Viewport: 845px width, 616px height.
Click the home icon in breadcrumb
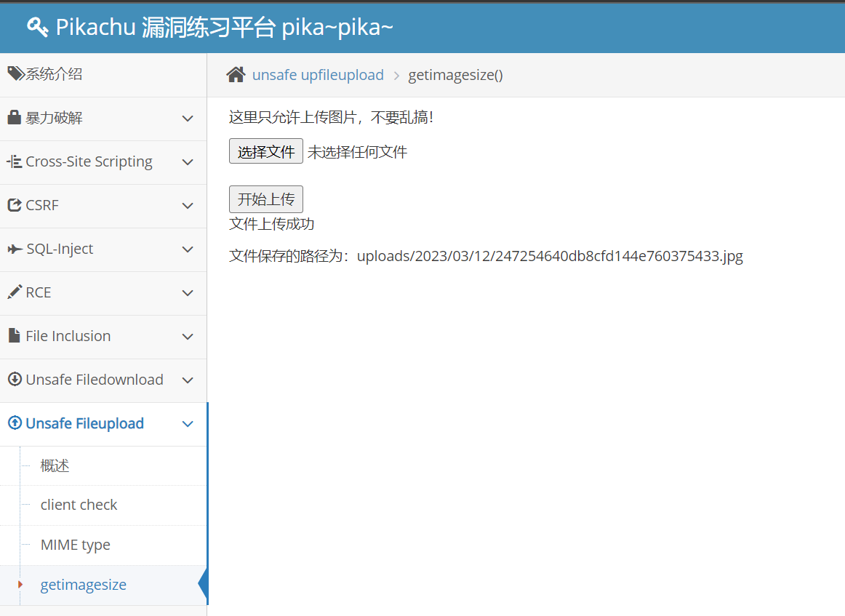[236, 75]
